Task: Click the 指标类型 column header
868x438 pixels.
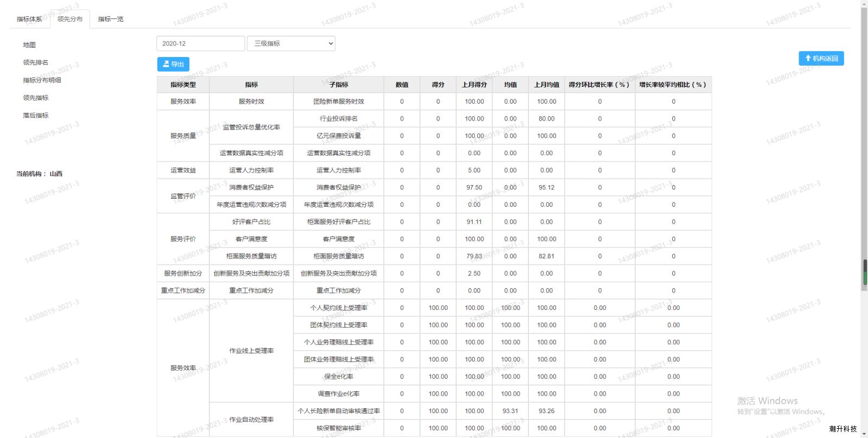Action: [183, 85]
